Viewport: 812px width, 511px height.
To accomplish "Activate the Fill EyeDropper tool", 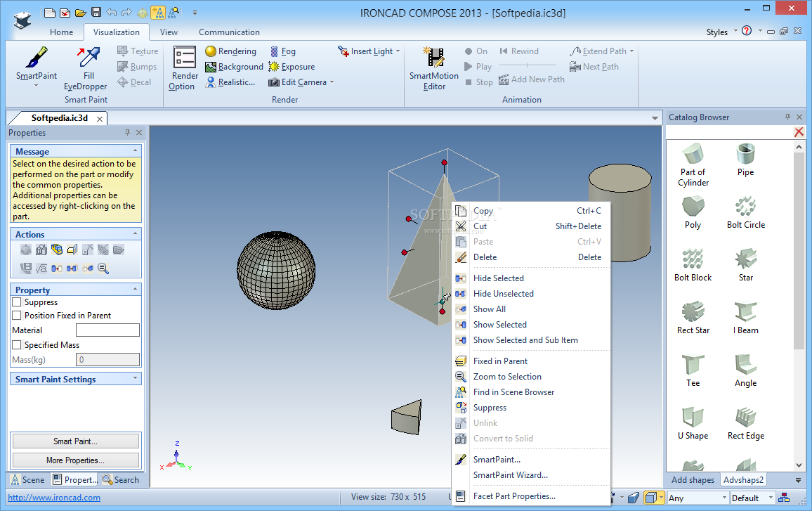I will pos(86,68).
